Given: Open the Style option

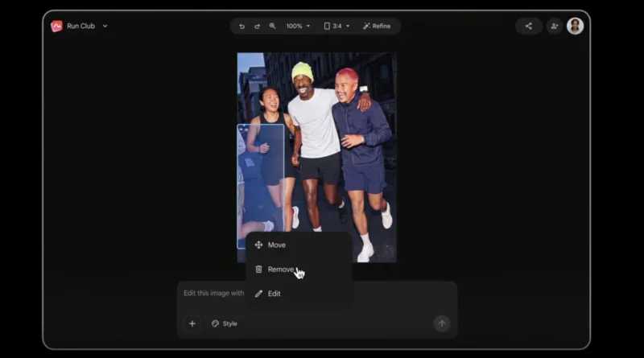Looking at the screenshot, I should 225,323.
